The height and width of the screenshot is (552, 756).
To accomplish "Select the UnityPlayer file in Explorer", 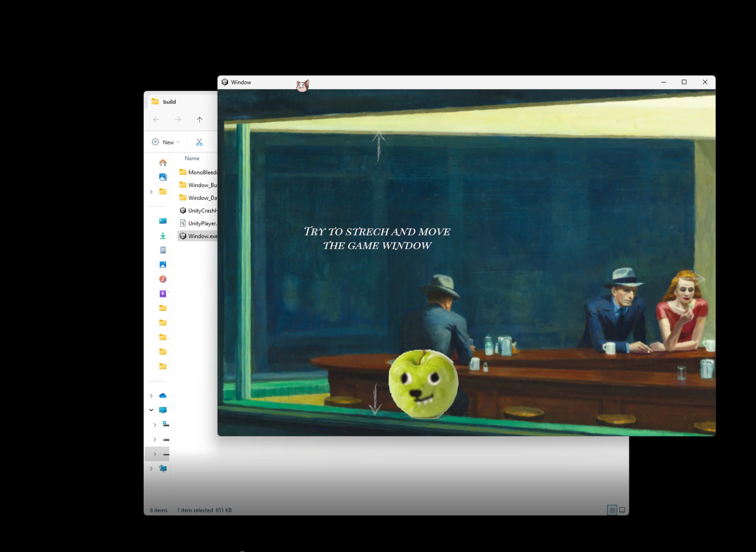I will click(198, 223).
